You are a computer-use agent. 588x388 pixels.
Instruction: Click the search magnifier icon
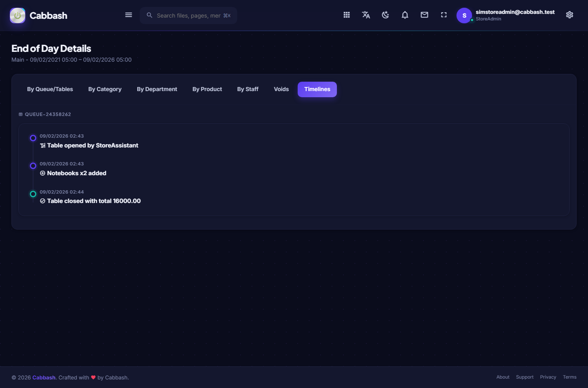[149, 15]
